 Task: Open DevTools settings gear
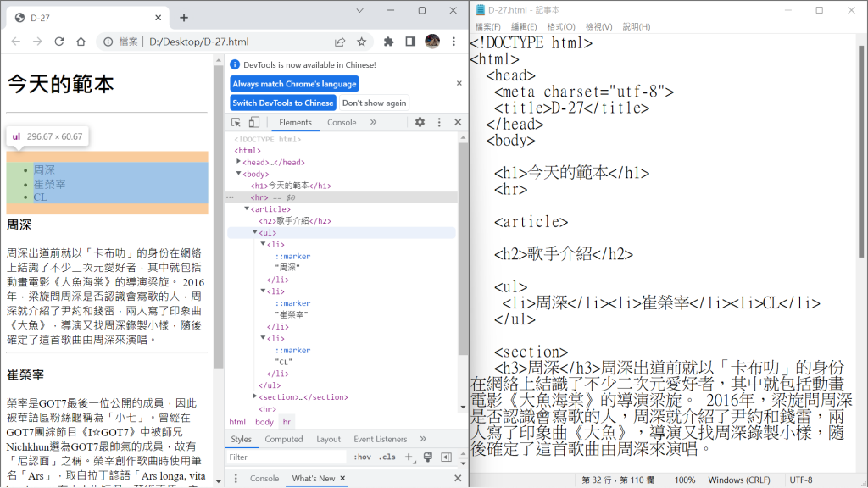coord(420,122)
